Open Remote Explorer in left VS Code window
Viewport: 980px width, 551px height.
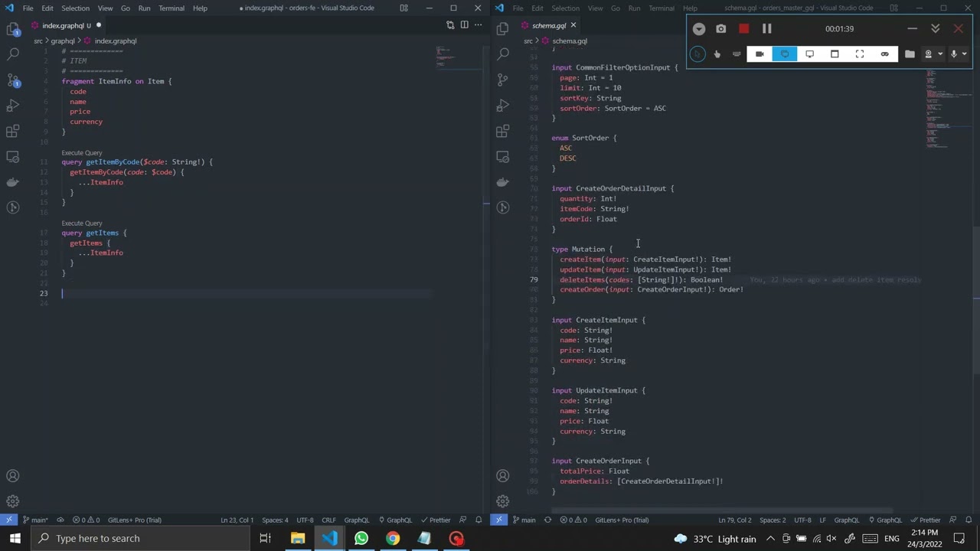(x=13, y=156)
